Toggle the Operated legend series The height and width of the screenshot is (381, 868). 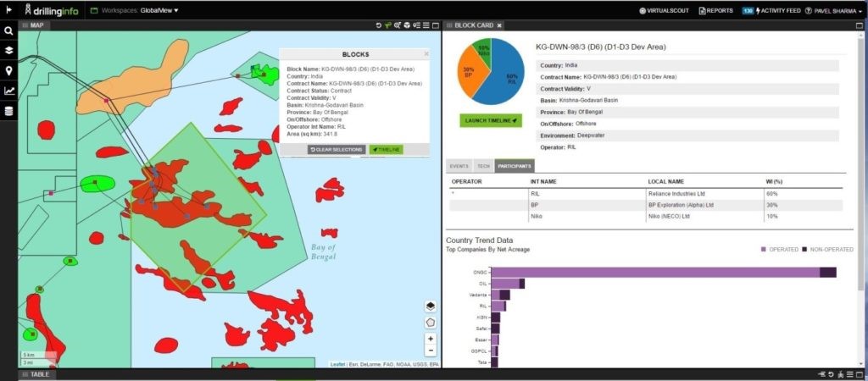[780, 250]
